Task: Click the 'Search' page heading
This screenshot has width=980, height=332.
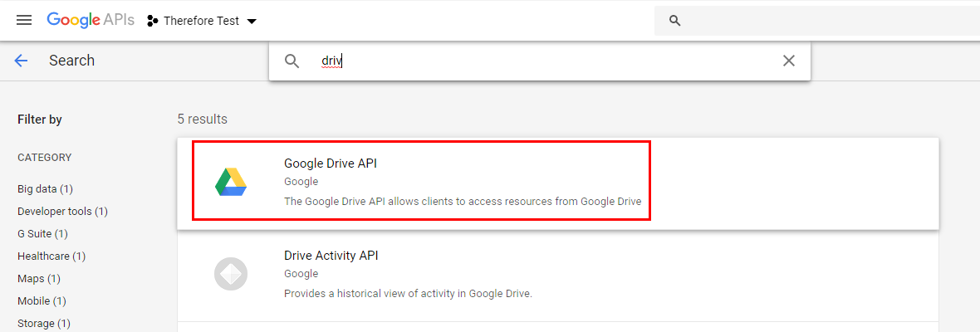Action: (x=72, y=61)
